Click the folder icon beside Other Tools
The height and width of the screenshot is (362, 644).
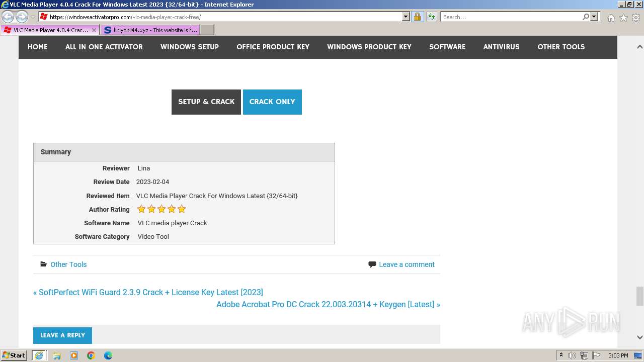coord(43,264)
